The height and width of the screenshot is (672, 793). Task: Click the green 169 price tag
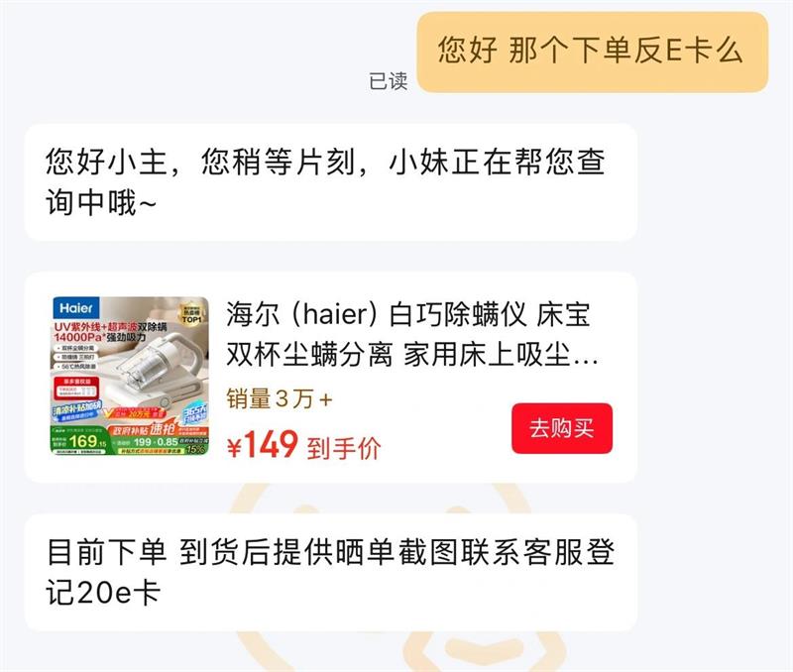(79, 440)
